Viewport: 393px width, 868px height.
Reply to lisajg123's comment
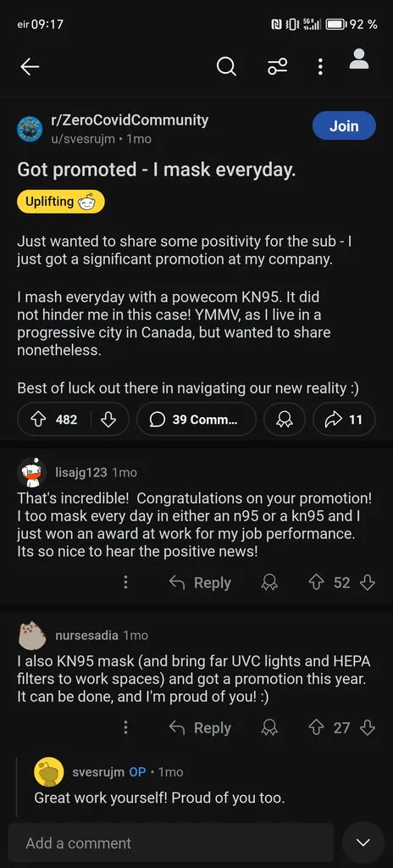tap(200, 582)
